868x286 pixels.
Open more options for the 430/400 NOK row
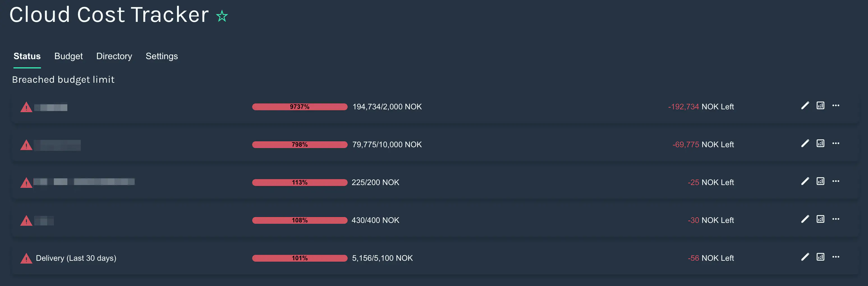tap(836, 219)
